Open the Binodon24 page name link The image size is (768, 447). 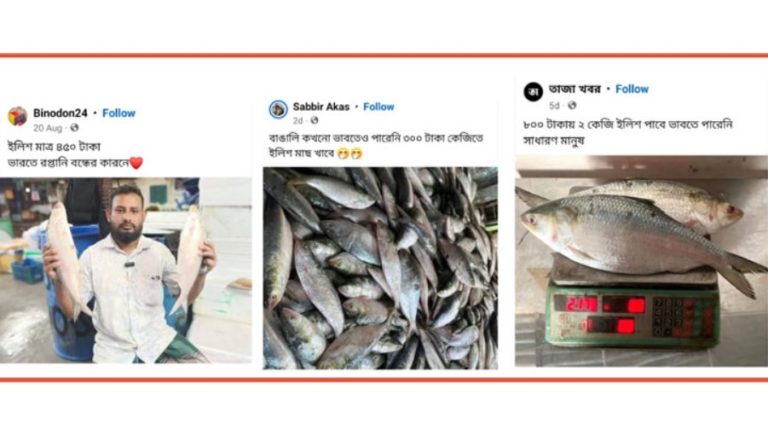[x=60, y=113]
